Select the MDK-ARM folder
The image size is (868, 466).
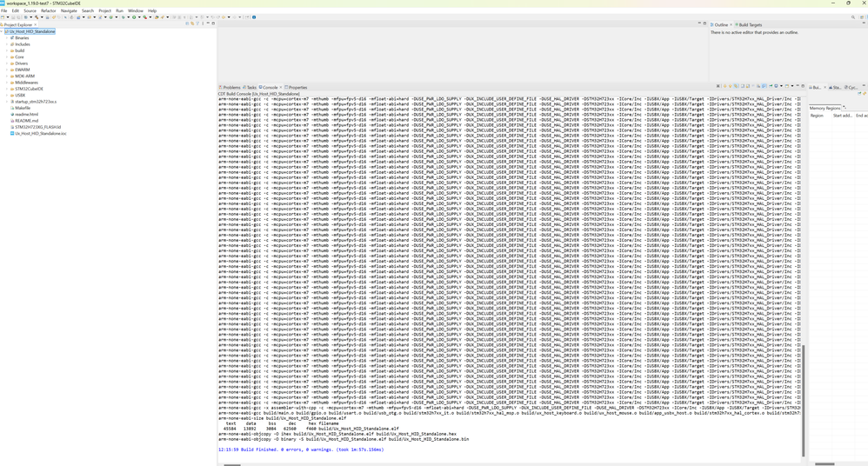click(24, 77)
